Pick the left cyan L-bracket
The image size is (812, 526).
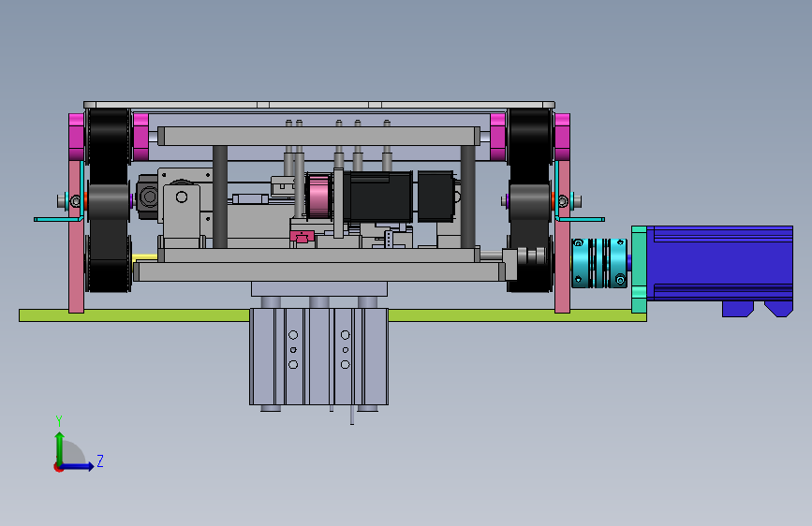[58, 219]
